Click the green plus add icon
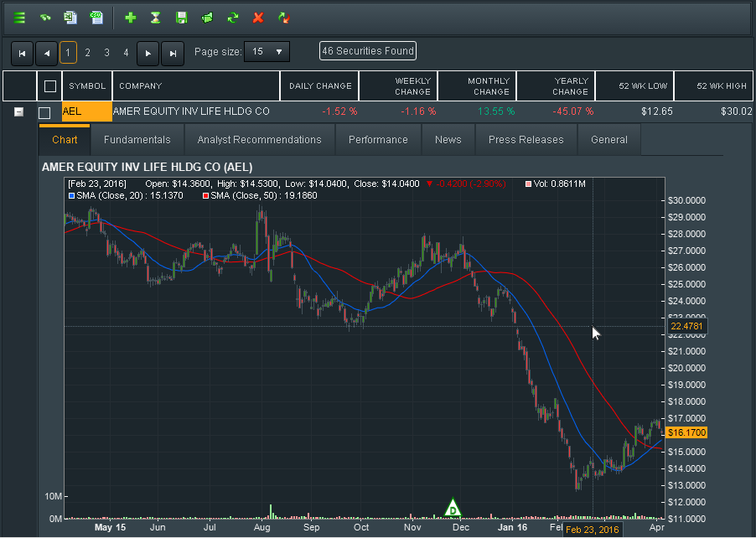This screenshot has width=756, height=538. click(x=130, y=17)
